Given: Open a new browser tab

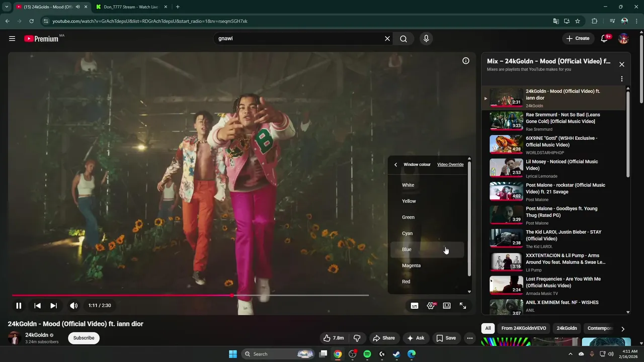Looking at the screenshot, I should 178,7.
